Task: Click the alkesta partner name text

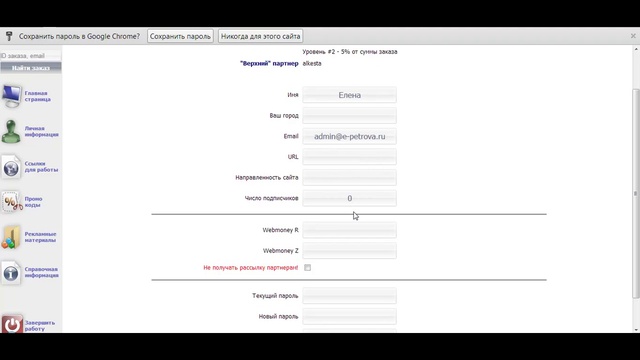Action: click(312, 63)
